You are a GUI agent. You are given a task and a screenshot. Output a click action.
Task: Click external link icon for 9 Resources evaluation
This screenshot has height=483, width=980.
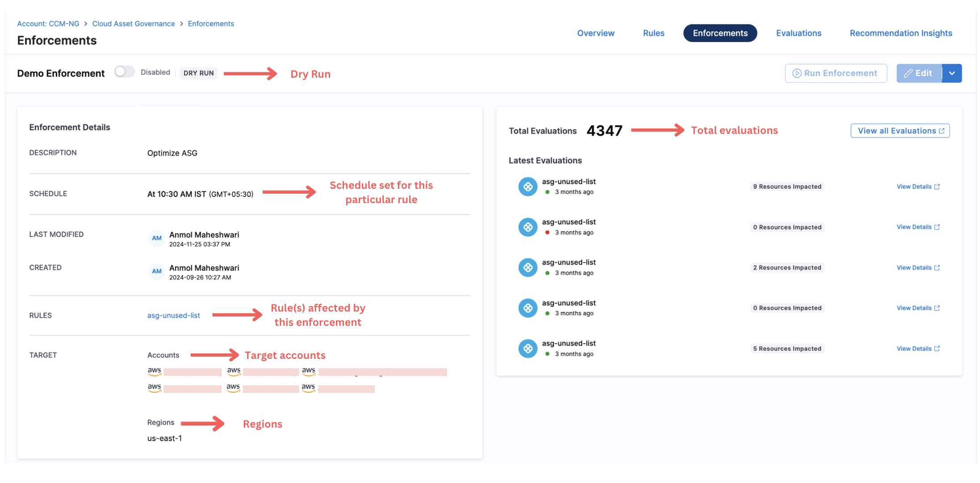pos(937,187)
